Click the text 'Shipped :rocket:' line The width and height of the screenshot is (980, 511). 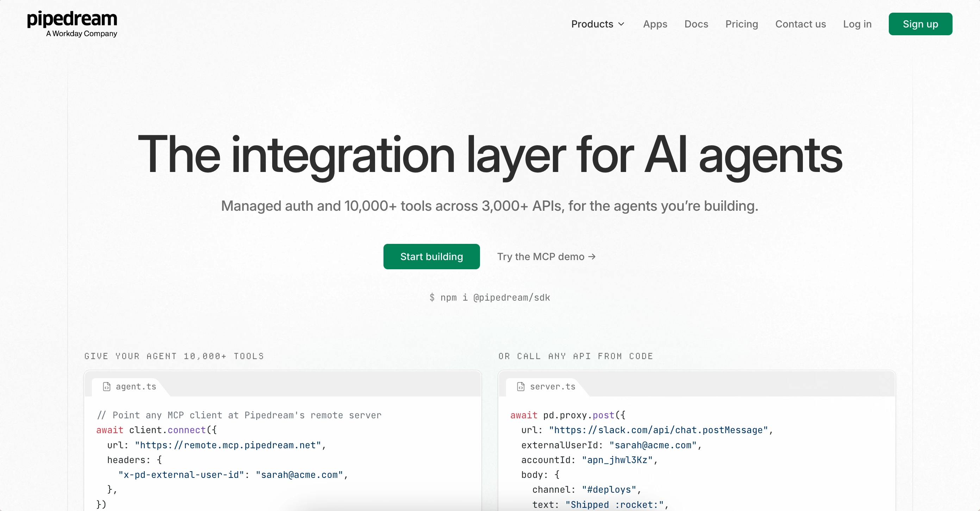point(600,505)
